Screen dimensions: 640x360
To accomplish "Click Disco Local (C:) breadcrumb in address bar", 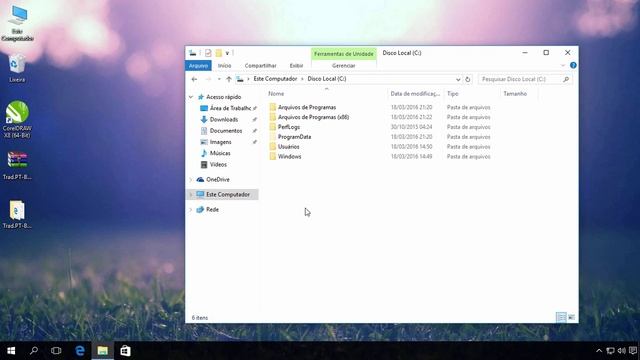I will point(327,79).
